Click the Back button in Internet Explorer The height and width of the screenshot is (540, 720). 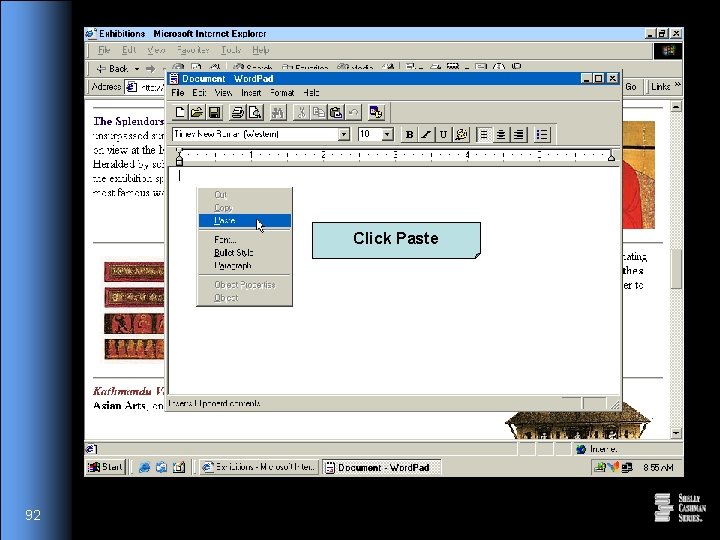point(112,69)
